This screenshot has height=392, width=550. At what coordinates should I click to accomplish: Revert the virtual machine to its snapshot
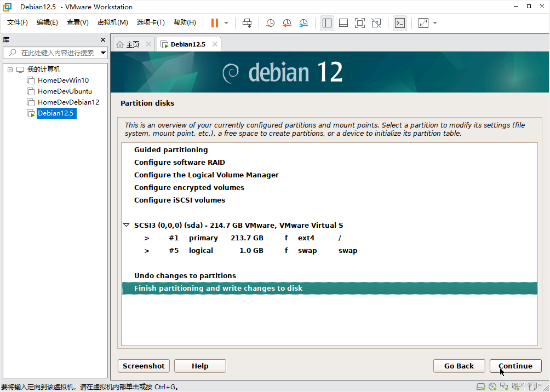coord(287,22)
